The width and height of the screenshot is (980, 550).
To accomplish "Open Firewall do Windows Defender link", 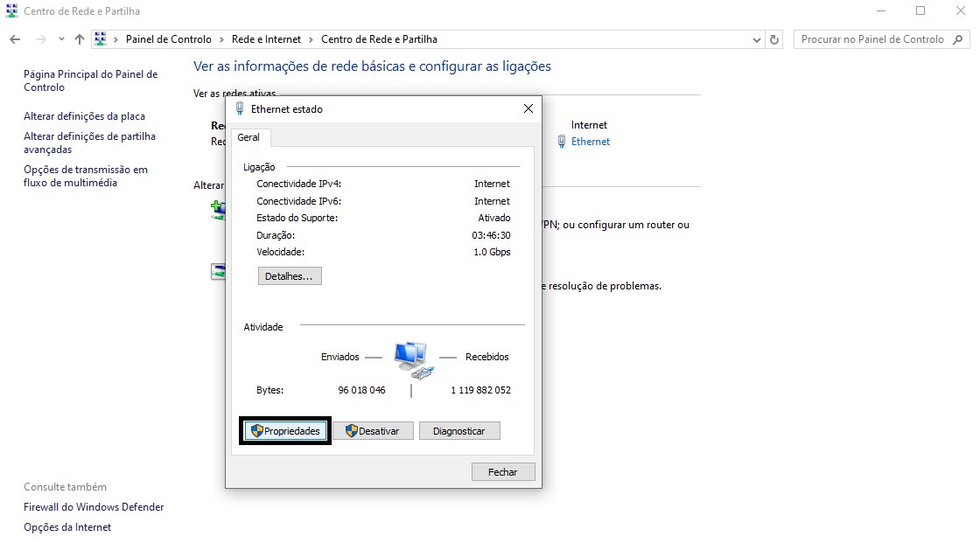I will (x=94, y=507).
